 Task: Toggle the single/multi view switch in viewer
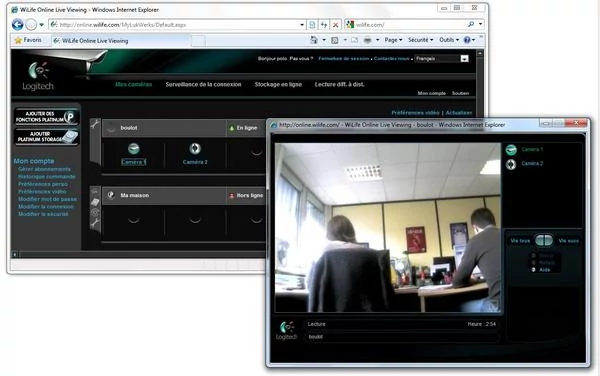coord(544,241)
